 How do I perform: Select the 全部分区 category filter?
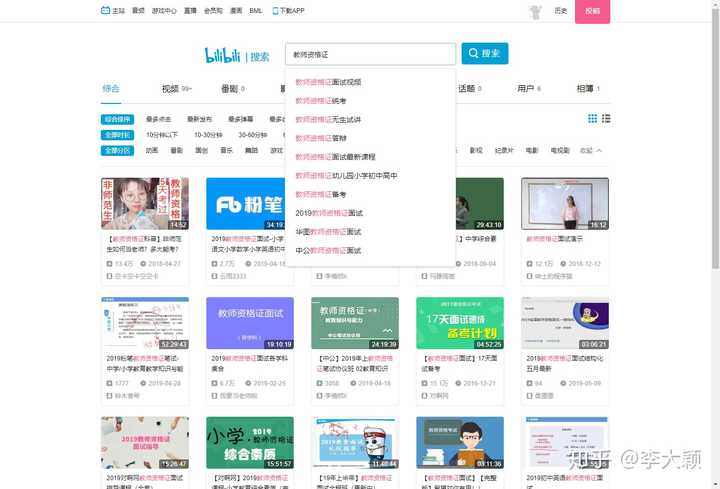point(118,151)
